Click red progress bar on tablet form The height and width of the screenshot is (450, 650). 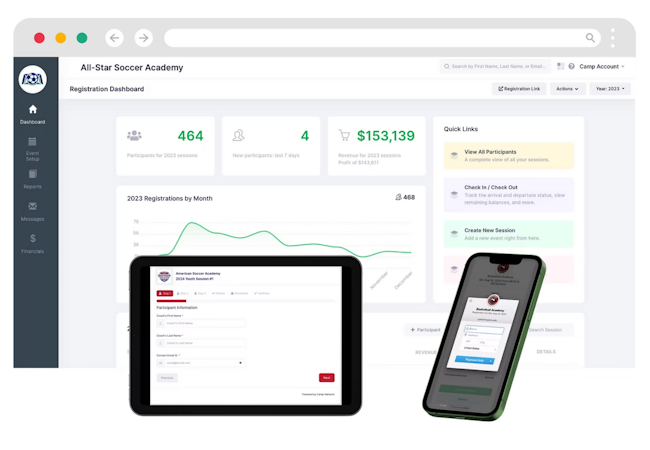(171, 300)
